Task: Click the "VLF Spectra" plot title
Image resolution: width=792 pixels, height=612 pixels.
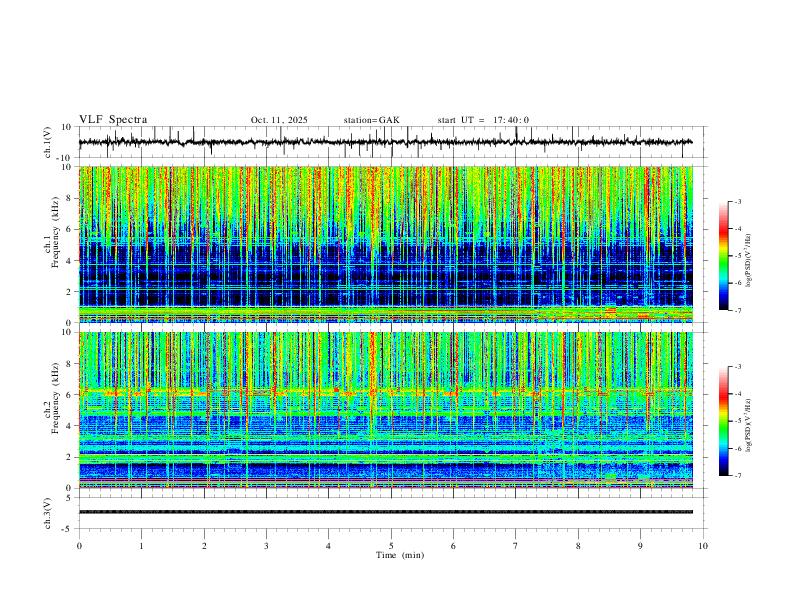Action: coord(113,120)
